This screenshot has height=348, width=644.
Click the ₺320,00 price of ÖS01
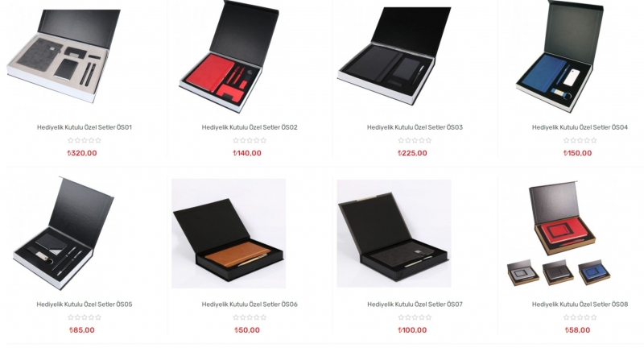(x=82, y=153)
